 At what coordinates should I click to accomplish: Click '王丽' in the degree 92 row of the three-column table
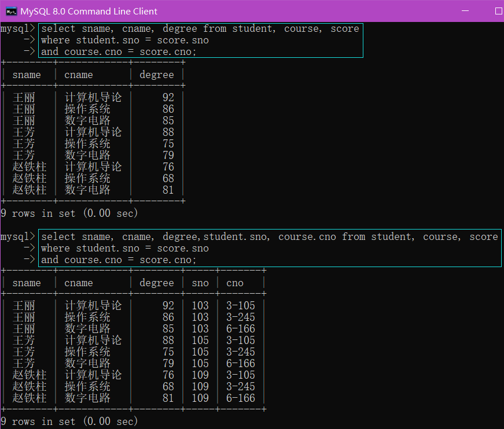point(24,97)
